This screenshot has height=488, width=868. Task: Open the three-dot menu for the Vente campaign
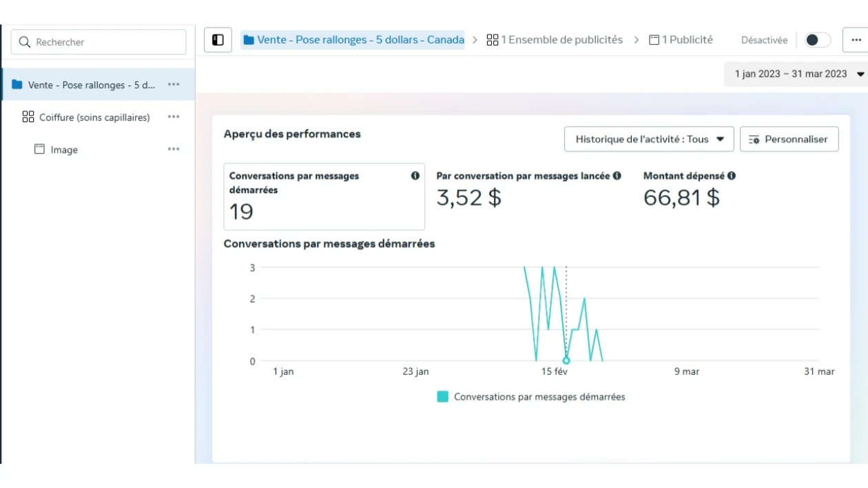(174, 85)
